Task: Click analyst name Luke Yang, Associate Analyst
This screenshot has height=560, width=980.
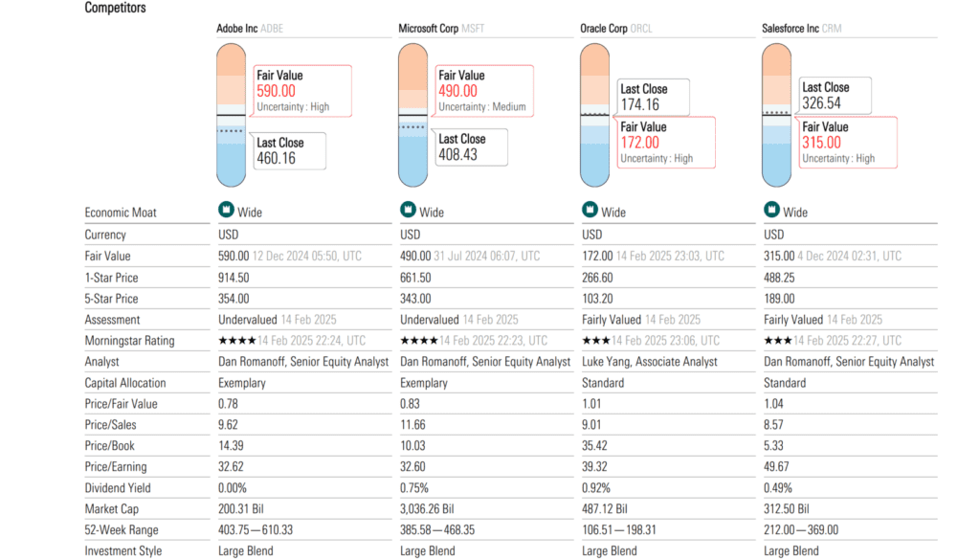Action: tap(650, 362)
